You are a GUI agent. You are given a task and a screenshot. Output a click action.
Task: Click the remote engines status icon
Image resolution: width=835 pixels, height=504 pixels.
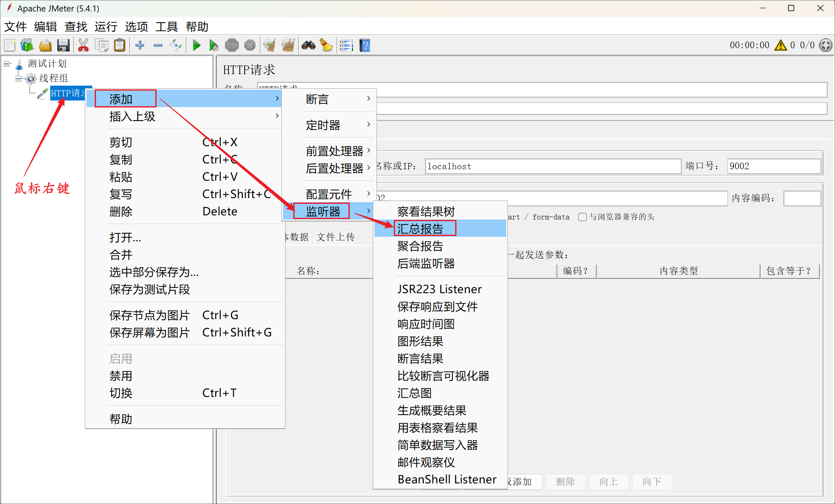(x=826, y=45)
